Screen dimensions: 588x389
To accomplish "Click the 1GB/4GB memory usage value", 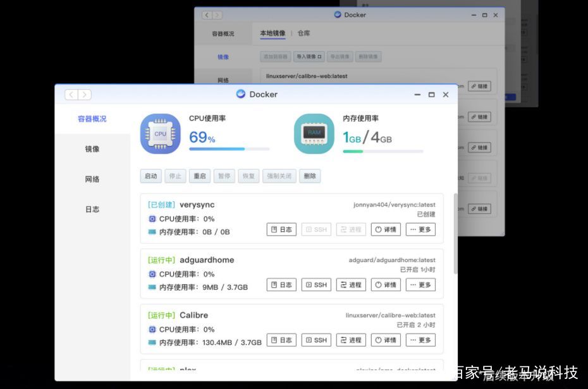I will [x=367, y=138].
